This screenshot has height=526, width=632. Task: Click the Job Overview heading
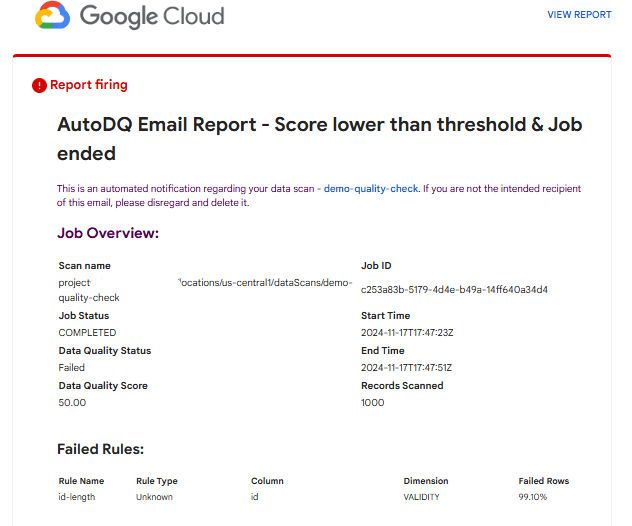click(108, 233)
